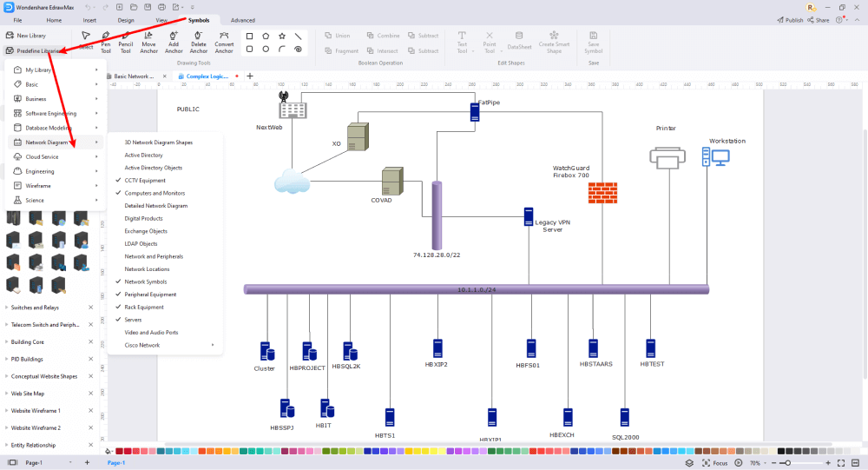The width and height of the screenshot is (868, 470).
Task: Pick the star shape tool
Action: point(282,36)
